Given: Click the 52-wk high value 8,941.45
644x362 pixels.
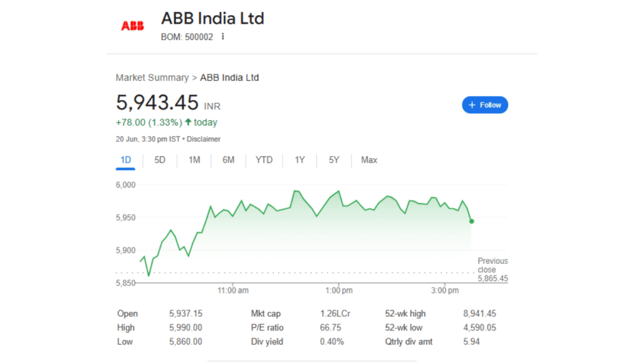Looking at the screenshot, I should click(480, 314).
